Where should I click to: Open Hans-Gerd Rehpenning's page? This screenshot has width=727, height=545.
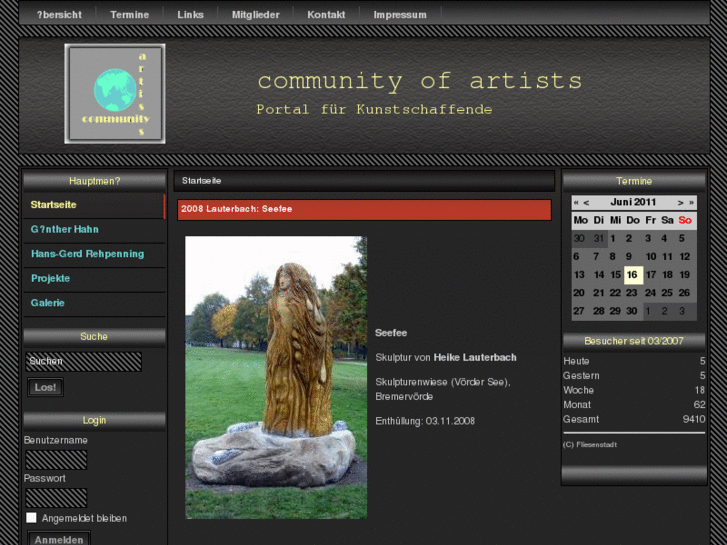click(x=87, y=254)
